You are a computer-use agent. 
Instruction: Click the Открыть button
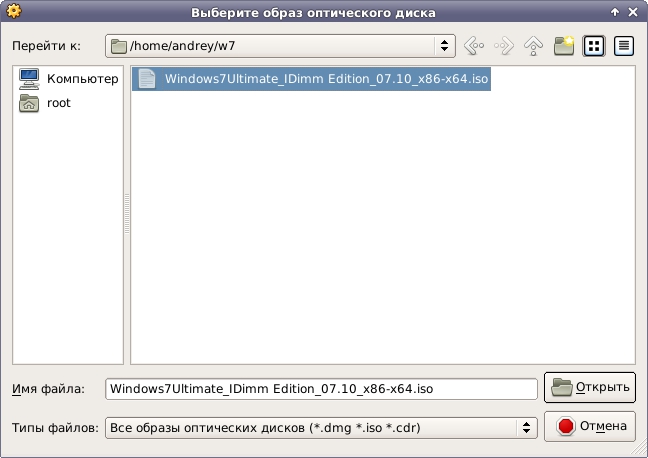[590, 387]
